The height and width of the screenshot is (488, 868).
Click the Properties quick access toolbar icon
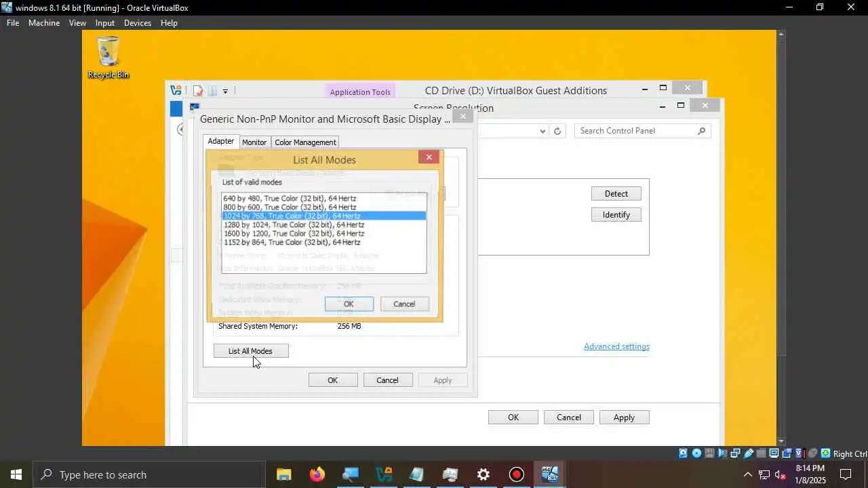click(x=198, y=91)
